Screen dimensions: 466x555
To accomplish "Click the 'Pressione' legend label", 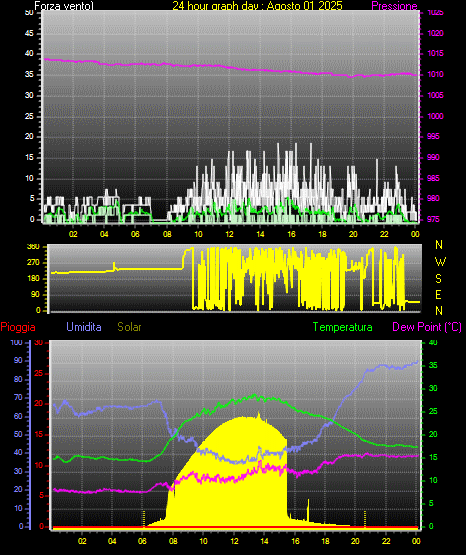I will tap(394, 6).
